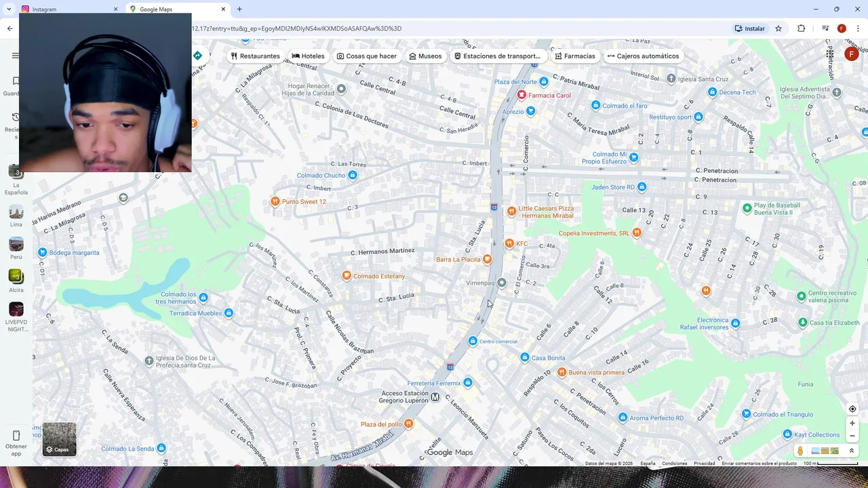Filter map by Hoteles
This screenshot has width=868, height=488.
(309, 56)
